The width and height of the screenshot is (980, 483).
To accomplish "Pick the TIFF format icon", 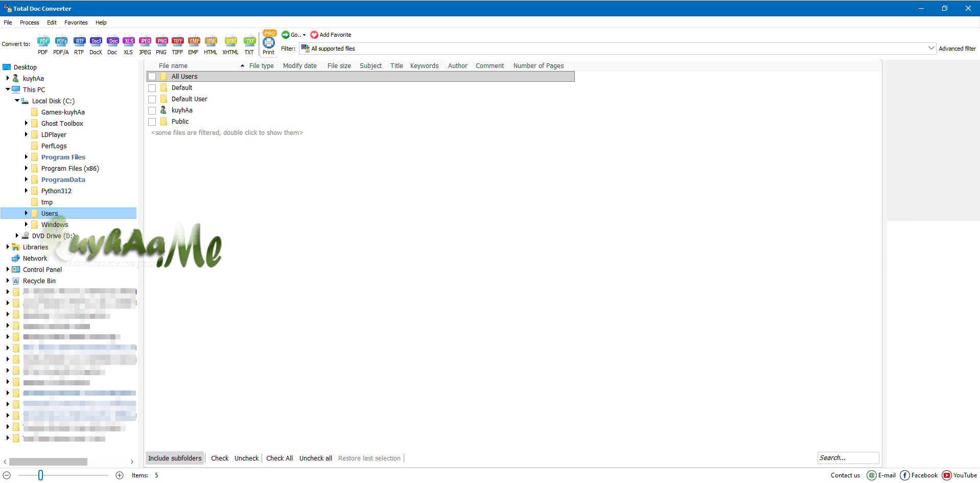I will click(177, 44).
